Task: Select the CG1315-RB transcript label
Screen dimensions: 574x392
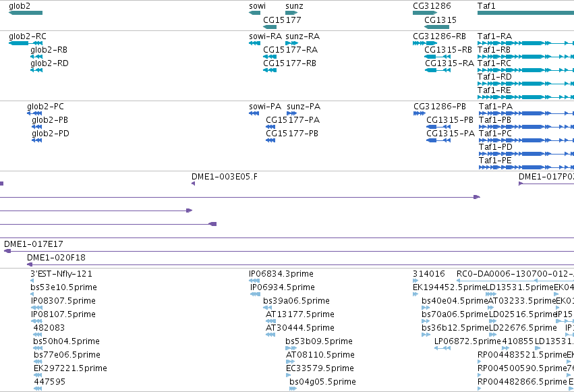Action: pyautogui.click(x=448, y=50)
